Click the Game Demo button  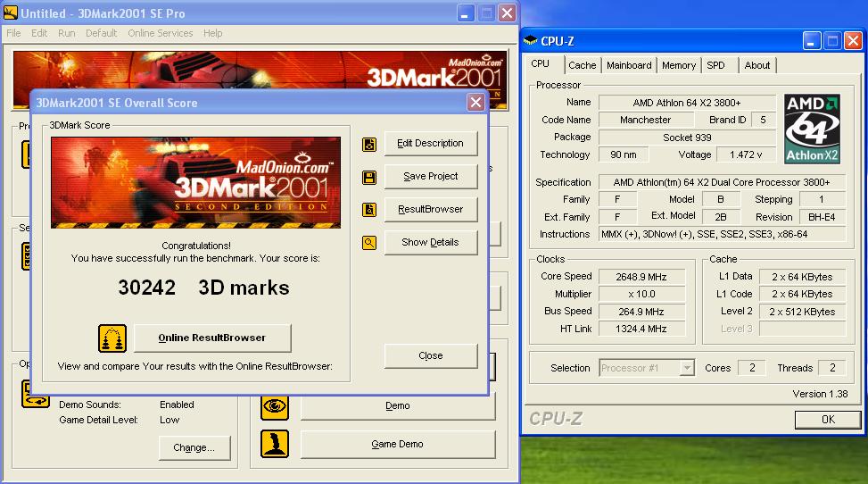[398, 444]
